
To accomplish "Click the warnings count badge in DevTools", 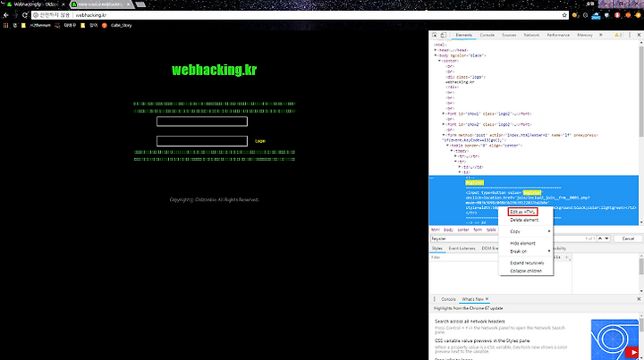I will coord(618,35).
